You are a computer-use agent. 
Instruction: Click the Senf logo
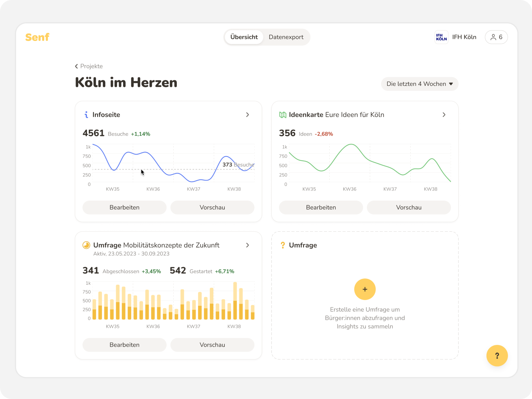point(37,37)
